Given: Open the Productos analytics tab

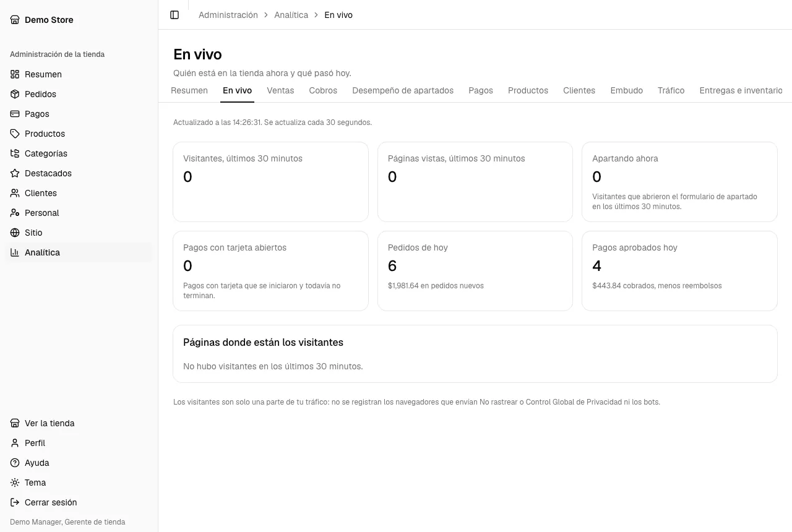Looking at the screenshot, I should (528, 90).
